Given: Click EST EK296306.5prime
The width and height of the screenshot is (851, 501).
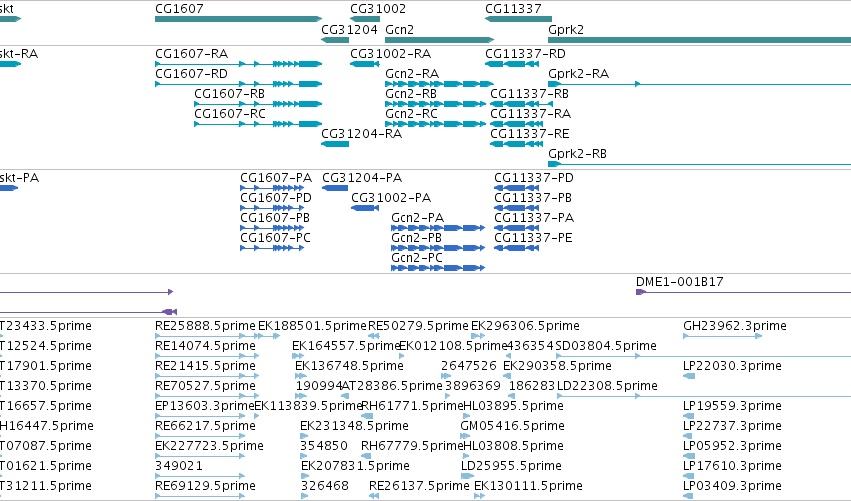Looking at the screenshot, I should (x=478, y=336).
